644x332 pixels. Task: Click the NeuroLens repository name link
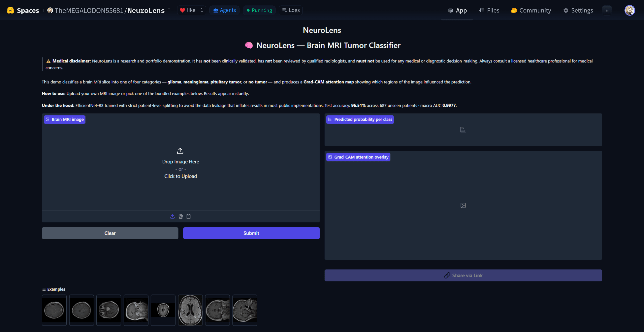click(x=146, y=10)
